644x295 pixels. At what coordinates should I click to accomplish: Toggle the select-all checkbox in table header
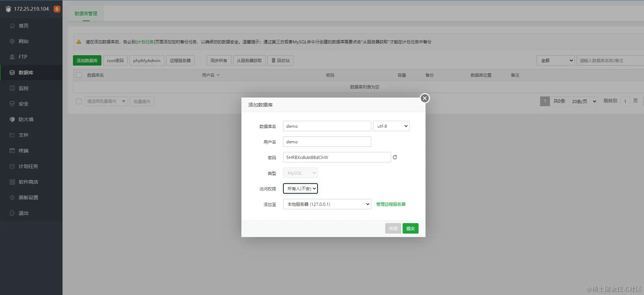(x=79, y=75)
